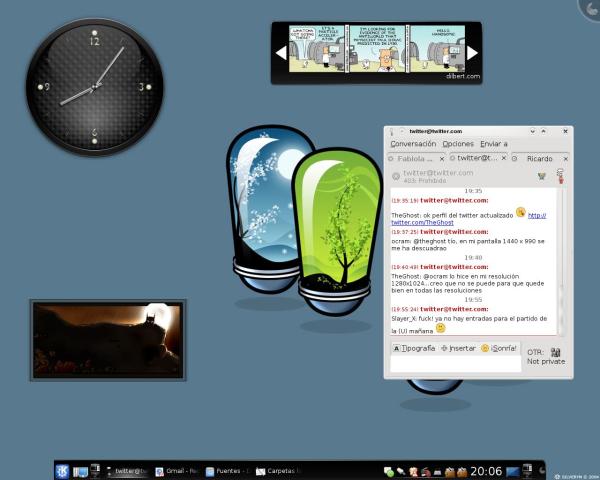Open the device notifier icon next to Show Desktop
This screenshot has height=480, width=600.
click(95, 470)
